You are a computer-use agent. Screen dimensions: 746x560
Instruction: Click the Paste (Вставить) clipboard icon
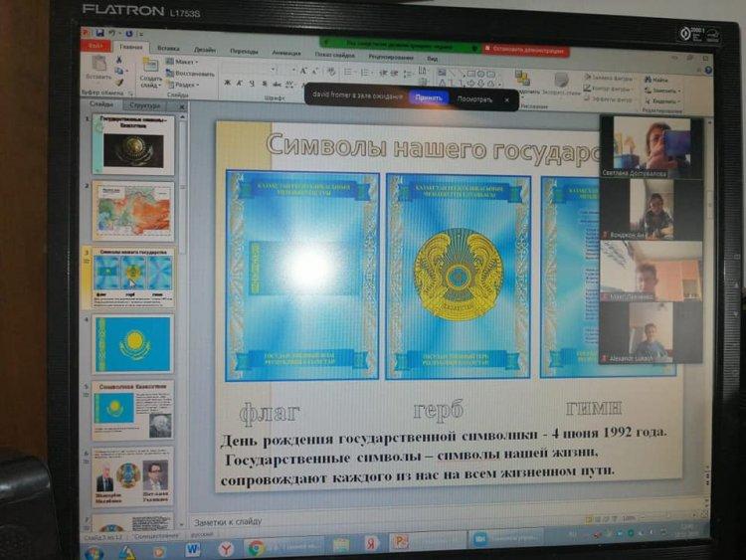tap(98, 64)
